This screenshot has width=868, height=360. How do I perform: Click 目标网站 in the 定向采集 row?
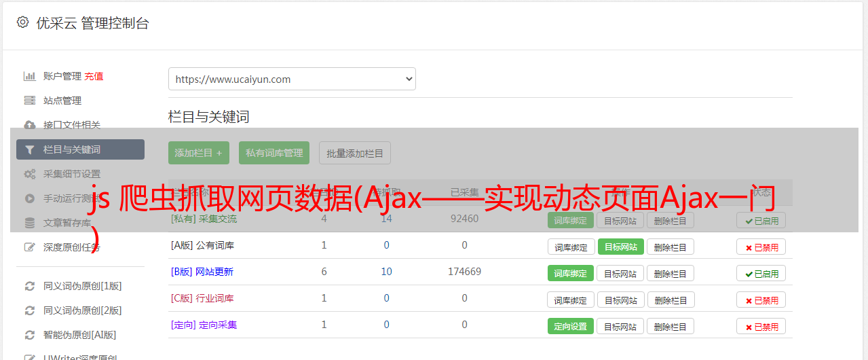(x=620, y=327)
